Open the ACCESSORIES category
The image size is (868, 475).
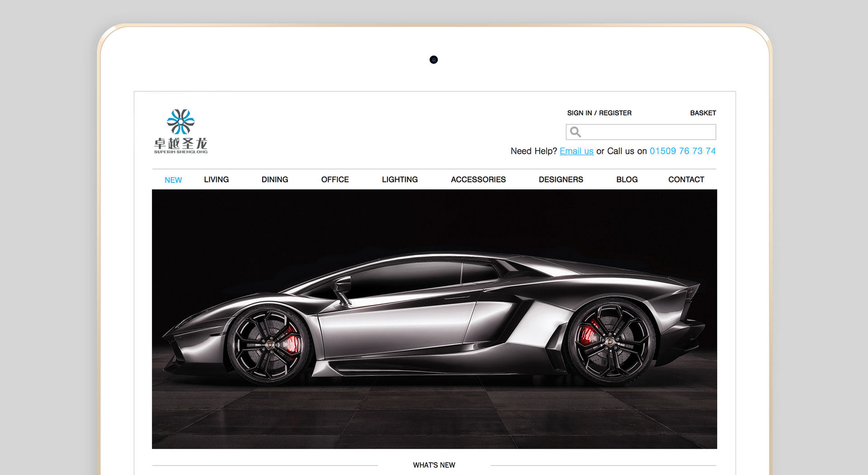pyautogui.click(x=478, y=179)
